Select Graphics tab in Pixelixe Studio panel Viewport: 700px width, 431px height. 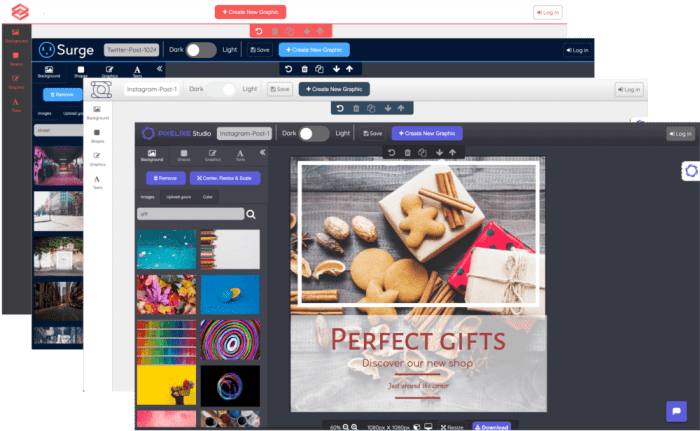tap(212, 155)
